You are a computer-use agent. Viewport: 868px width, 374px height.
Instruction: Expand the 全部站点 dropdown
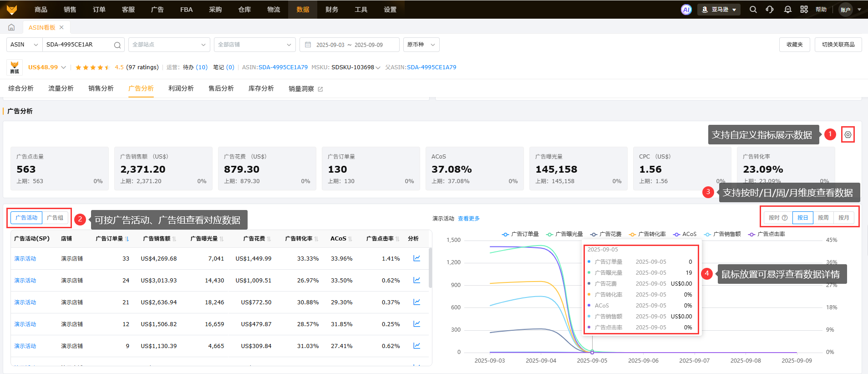pos(169,45)
